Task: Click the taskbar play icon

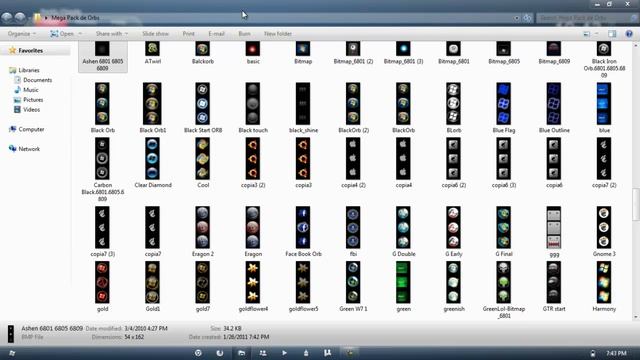Action: click(284, 353)
